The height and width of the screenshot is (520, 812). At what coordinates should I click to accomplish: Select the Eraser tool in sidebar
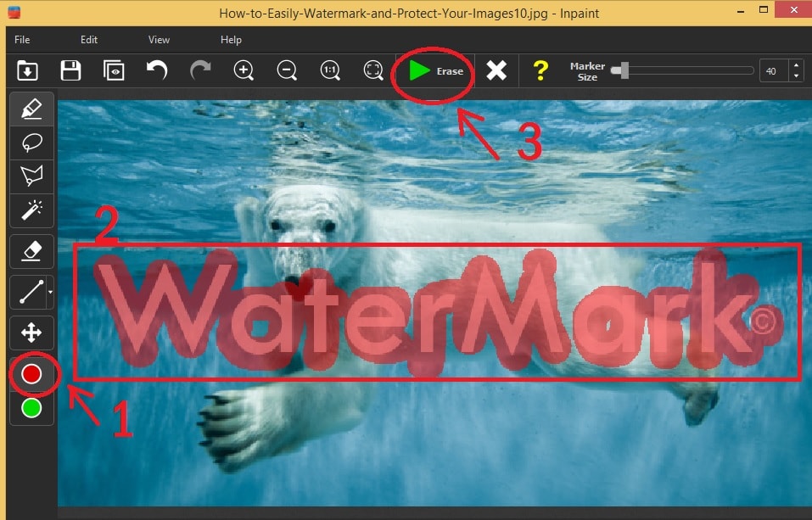[x=31, y=250]
